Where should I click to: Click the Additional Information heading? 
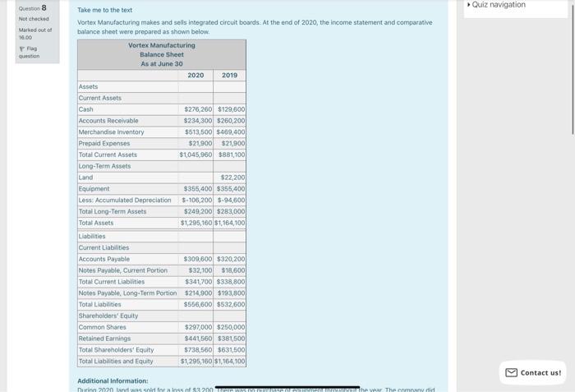click(x=113, y=381)
